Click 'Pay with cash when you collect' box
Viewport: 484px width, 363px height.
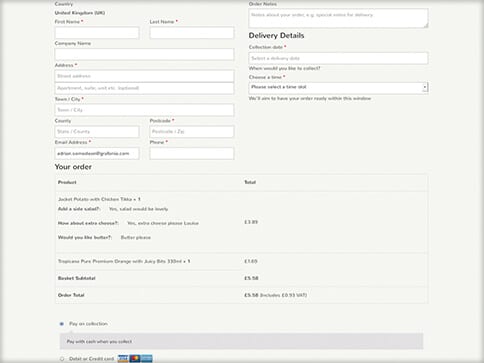pyautogui.click(x=242, y=341)
